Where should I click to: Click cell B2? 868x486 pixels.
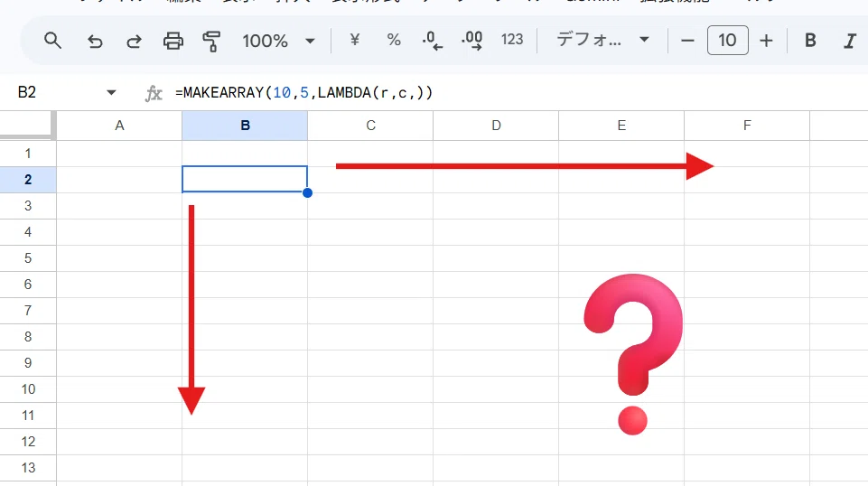(245, 180)
